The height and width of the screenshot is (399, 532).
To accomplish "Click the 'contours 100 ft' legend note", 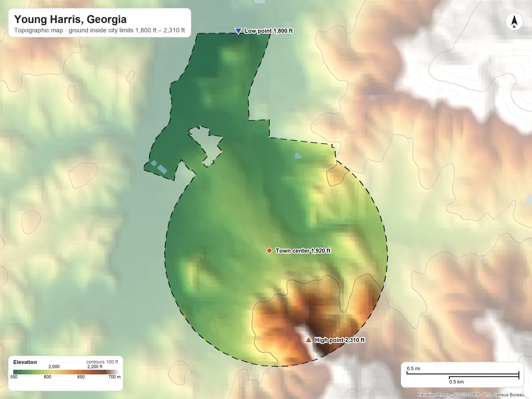I will pos(102,362).
